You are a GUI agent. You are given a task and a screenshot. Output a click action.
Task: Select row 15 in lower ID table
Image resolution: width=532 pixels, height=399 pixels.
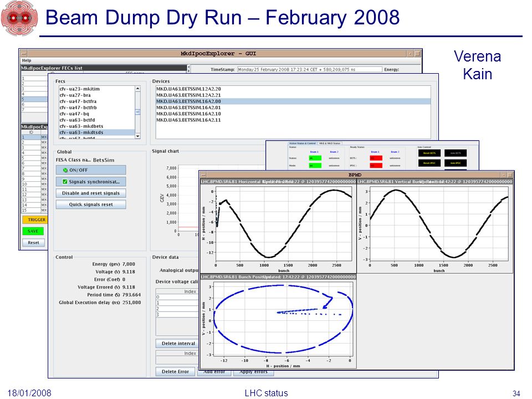pyautogui.click(x=34, y=210)
